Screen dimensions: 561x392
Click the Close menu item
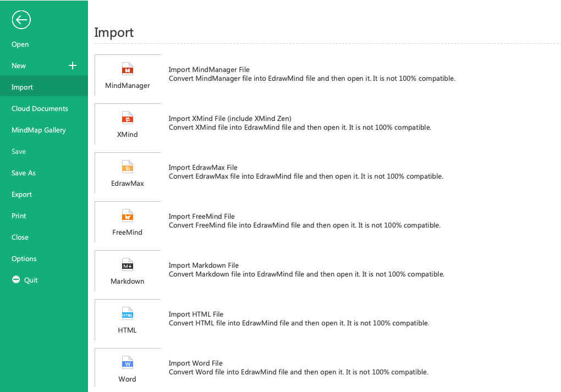tap(20, 238)
